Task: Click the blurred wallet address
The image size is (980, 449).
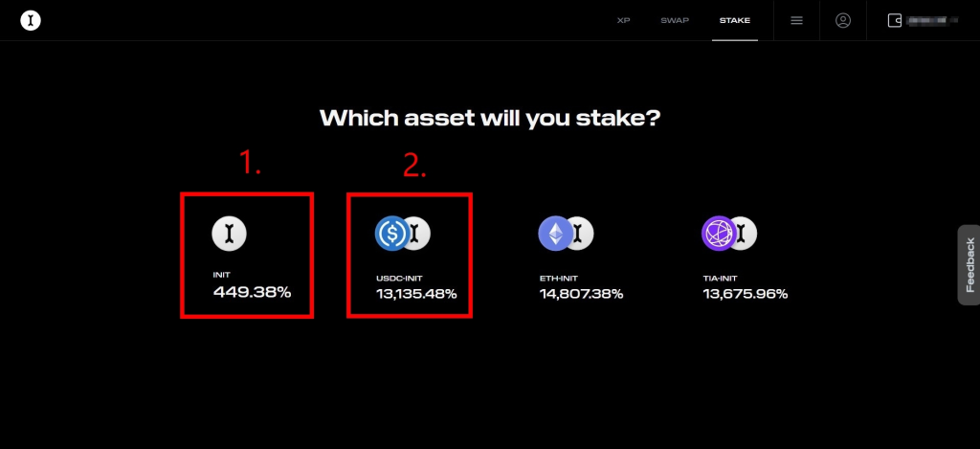Action: (x=934, y=20)
